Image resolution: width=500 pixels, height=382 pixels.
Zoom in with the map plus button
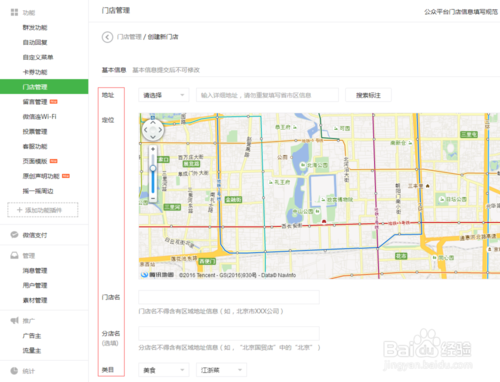tap(153, 149)
